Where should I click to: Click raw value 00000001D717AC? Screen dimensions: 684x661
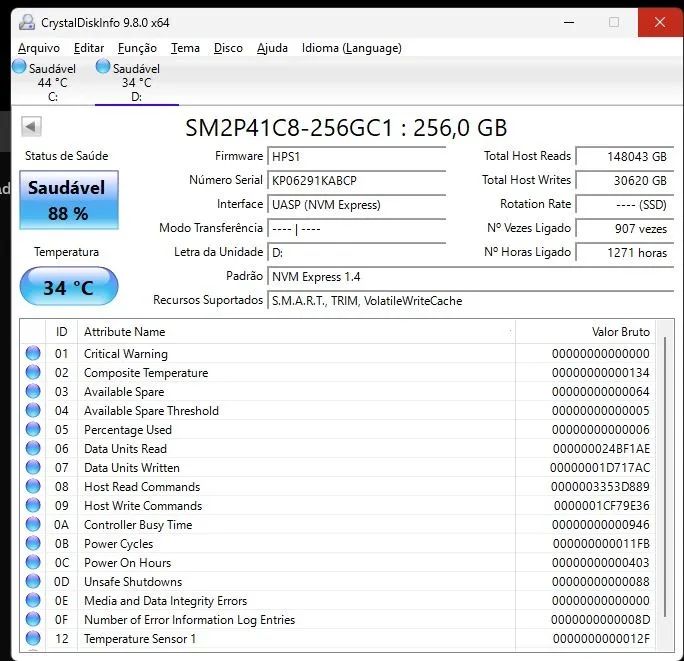(600, 468)
